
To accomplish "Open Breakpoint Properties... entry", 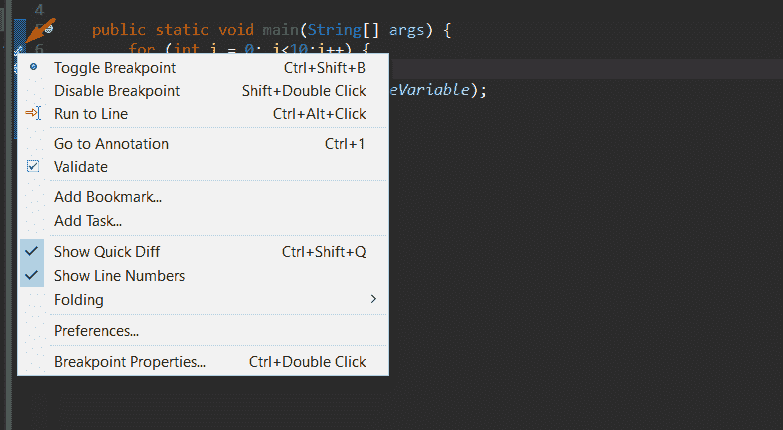I will [203, 361].
